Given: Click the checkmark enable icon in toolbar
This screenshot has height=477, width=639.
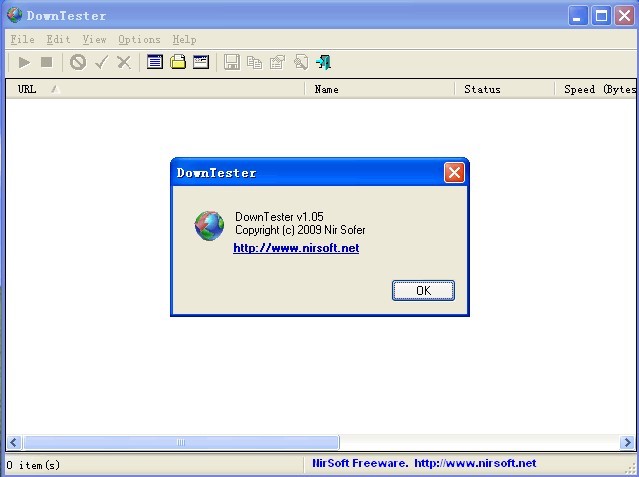Looking at the screenshot, I should pyautogui.click(x=101, y=62).
